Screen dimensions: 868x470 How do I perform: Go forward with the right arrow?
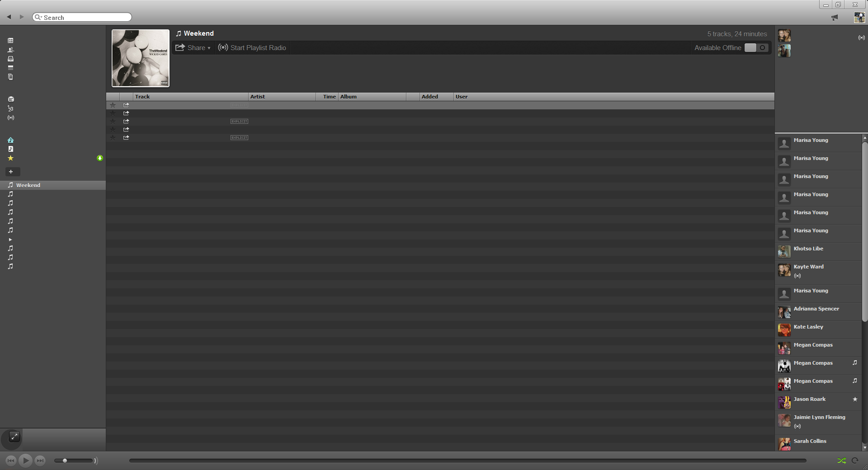coord(21,17)
